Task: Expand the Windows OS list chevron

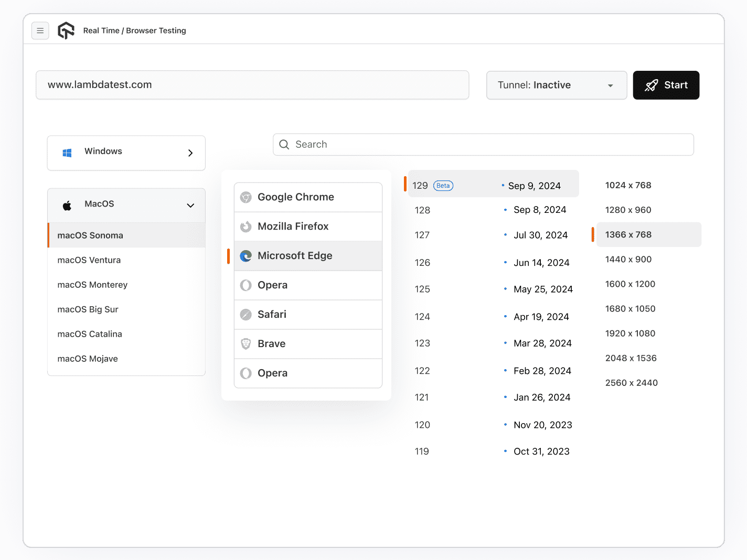Action: pos(190,153)
